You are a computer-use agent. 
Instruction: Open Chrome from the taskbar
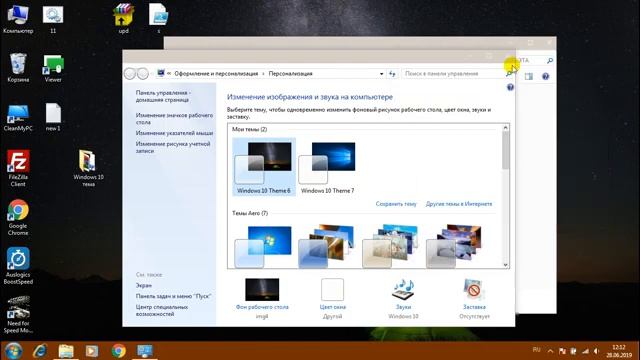(x=118, y=351)
